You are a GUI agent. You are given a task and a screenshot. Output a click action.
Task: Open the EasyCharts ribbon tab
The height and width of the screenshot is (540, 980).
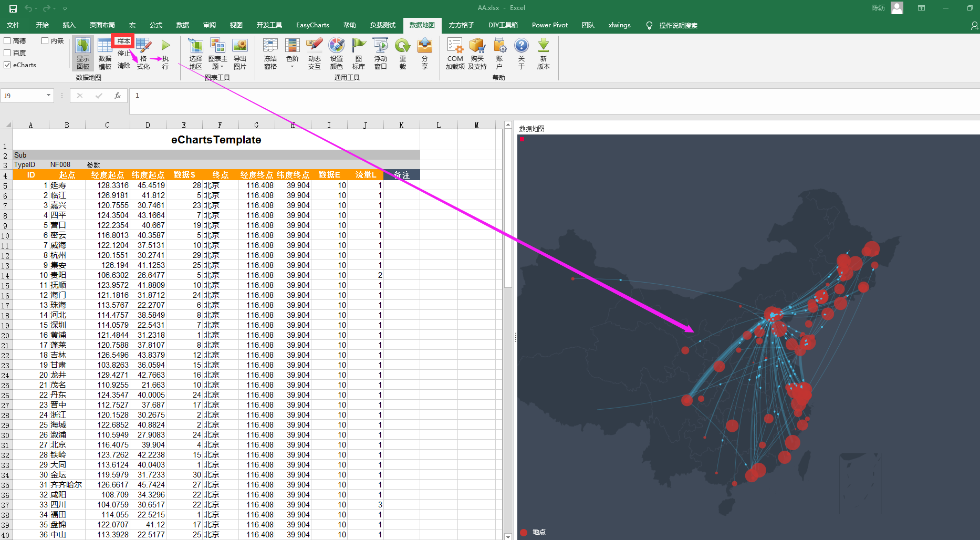312,25
